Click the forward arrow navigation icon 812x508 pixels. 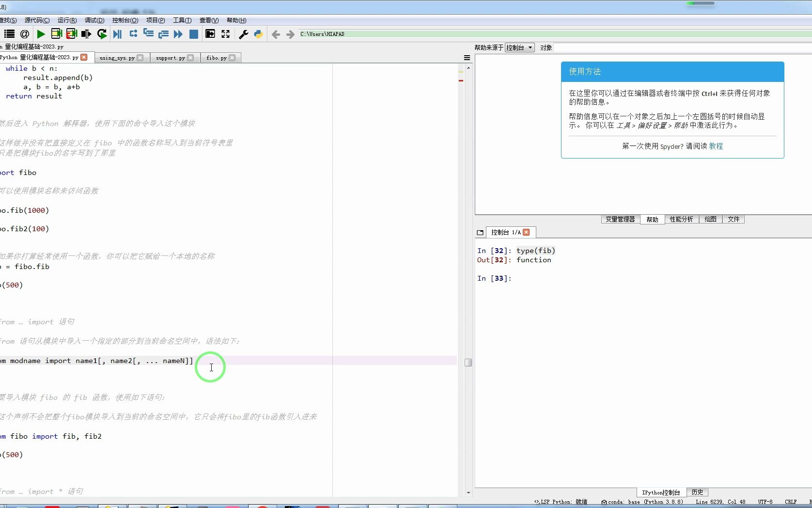(290, 34)
